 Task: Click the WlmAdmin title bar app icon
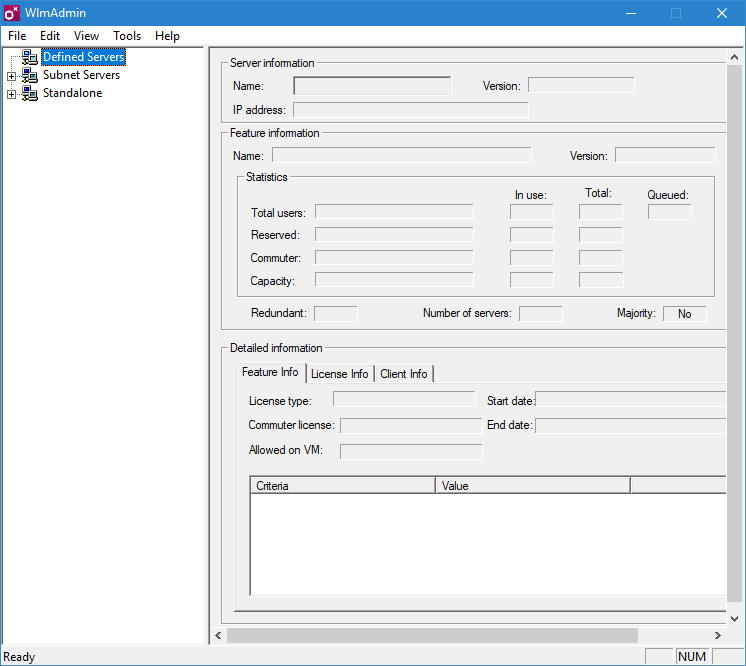click(x=12, y=13)
